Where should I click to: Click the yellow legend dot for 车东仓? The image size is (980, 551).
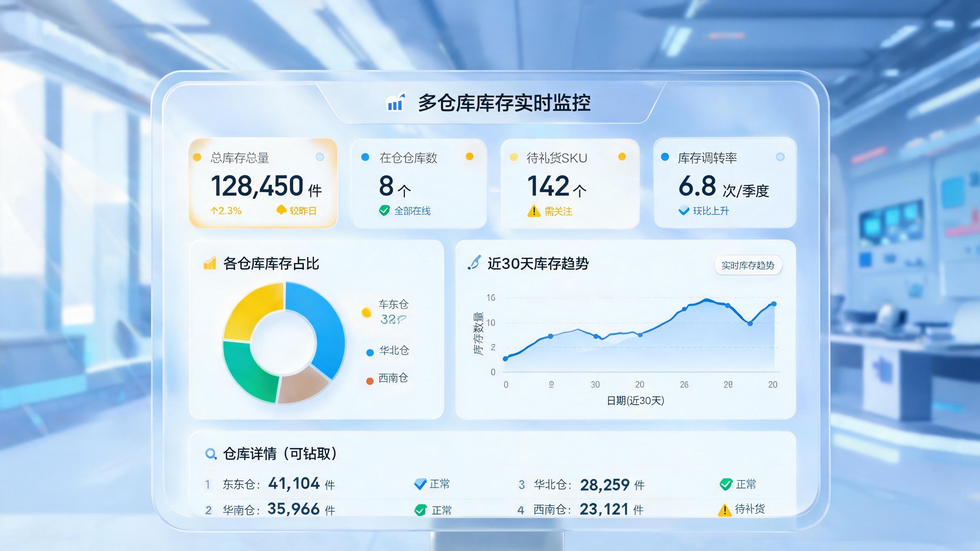(366, 312)
